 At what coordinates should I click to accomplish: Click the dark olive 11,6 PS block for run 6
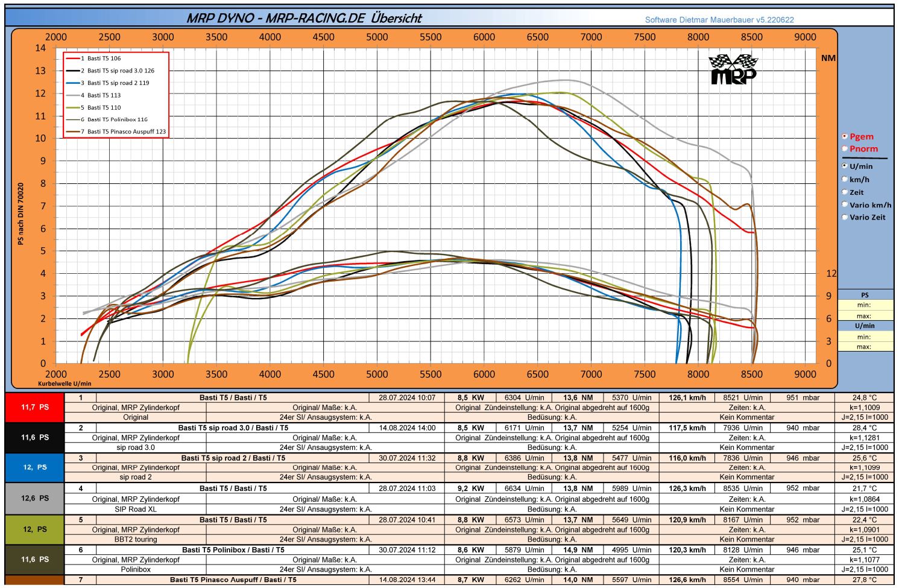click(x=34, y=559)
